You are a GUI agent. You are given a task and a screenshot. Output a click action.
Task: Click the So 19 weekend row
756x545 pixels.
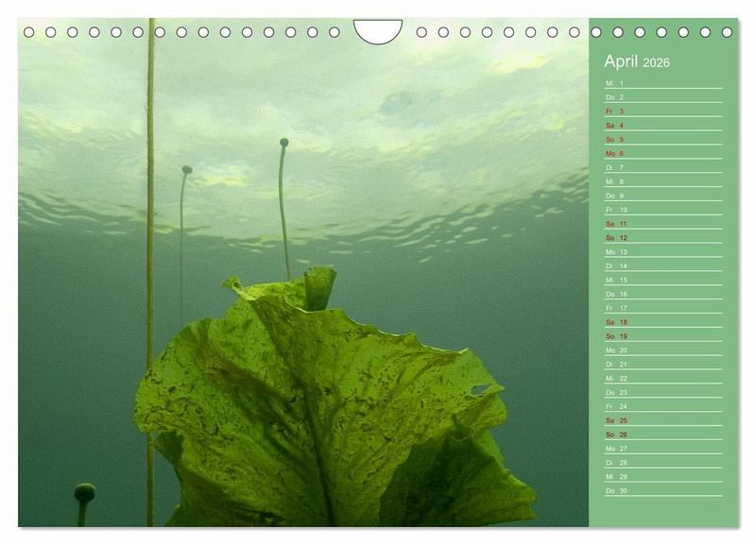click(663, 336)
